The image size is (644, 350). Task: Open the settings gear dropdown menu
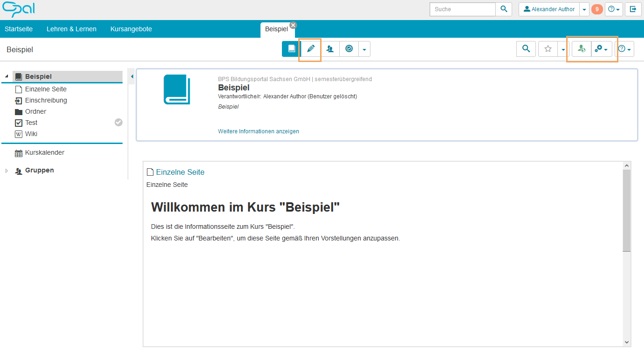[601, 48]
